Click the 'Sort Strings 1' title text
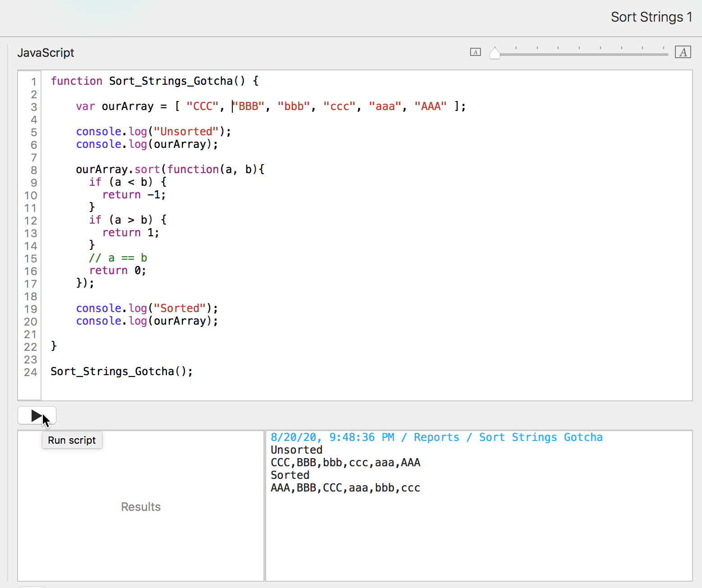 click(651, 17)
